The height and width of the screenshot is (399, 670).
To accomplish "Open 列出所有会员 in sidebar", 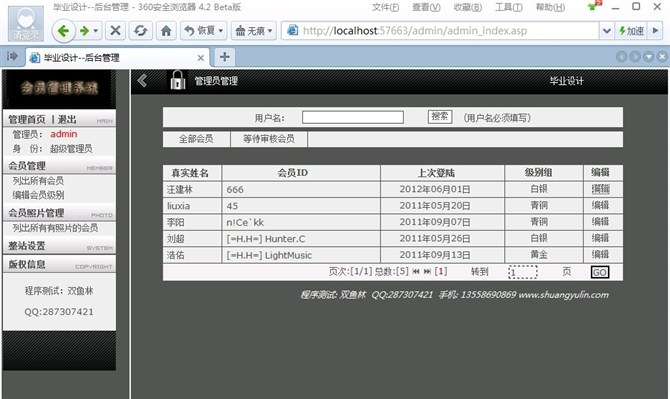I will coord(38,181).
